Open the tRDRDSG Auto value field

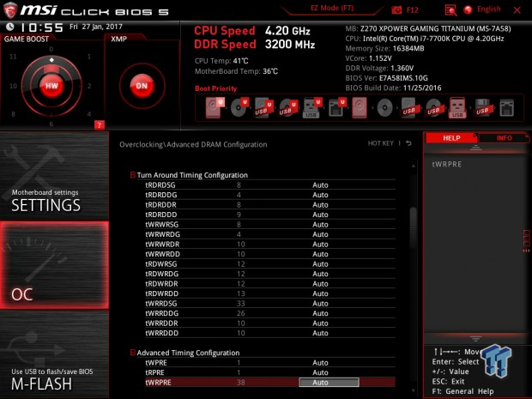click(320, 184)
